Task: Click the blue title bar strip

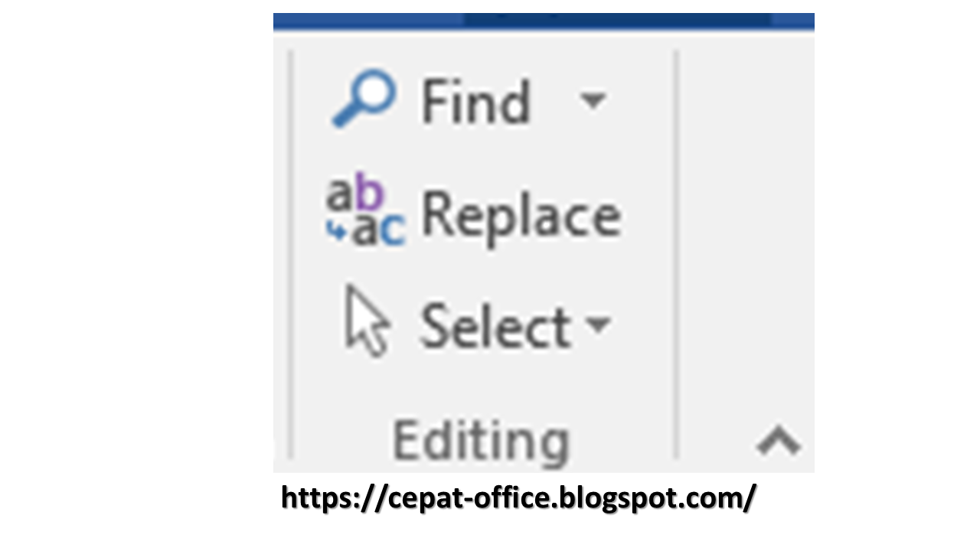Action: click(544, 19)
